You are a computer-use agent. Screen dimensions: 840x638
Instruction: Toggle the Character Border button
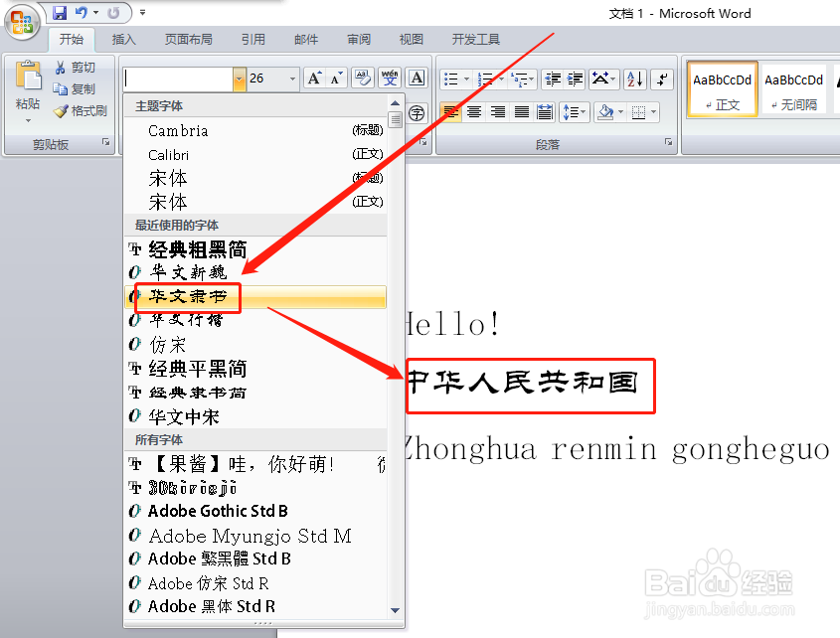tap(414, 78)
